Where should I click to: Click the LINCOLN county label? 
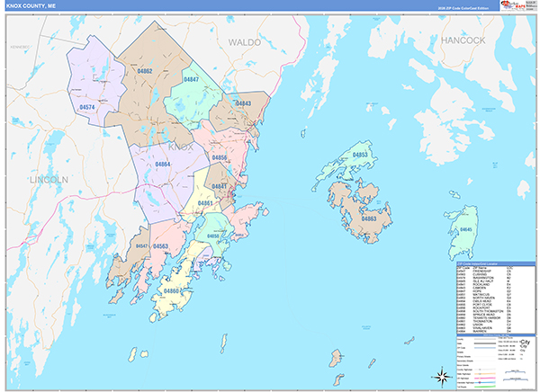49,180
